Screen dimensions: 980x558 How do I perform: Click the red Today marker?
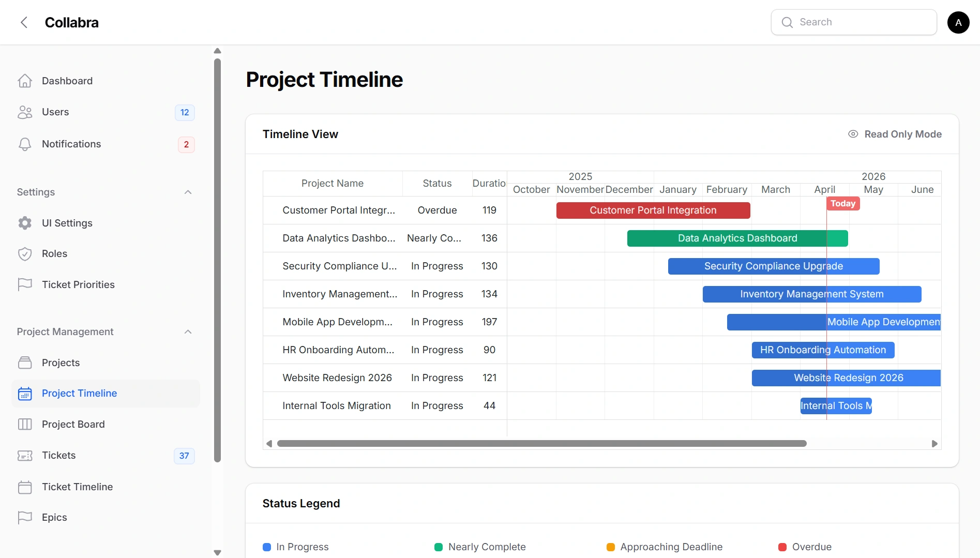pos(843,204)
